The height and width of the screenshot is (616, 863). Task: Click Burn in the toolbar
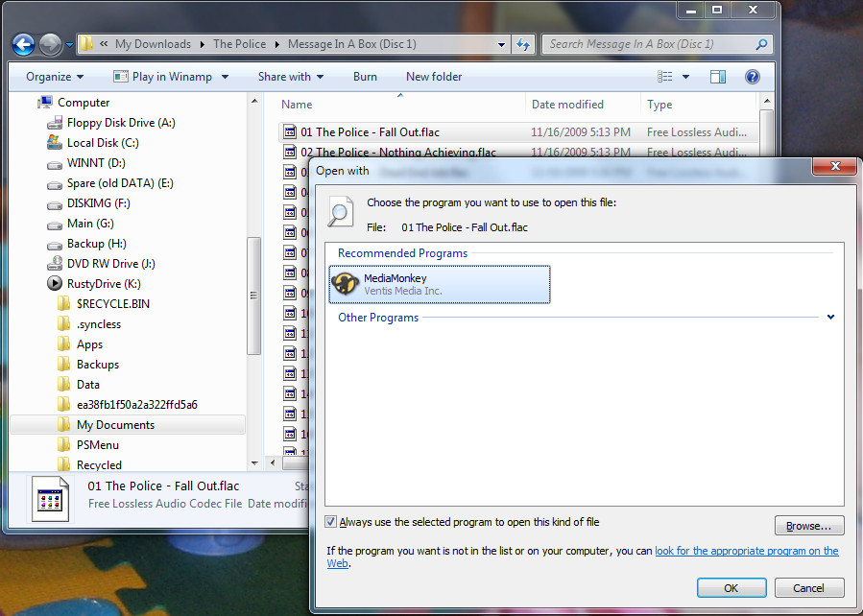point(365,77)
